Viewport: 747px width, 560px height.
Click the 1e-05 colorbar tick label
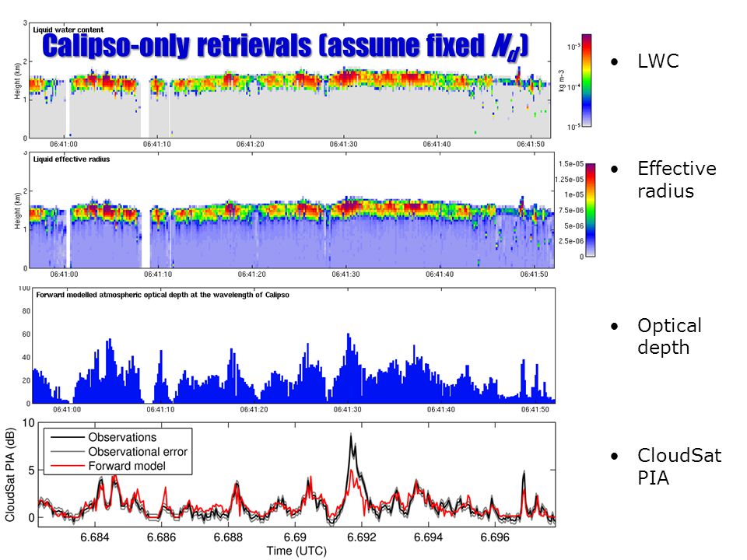(x=573, y=194)
